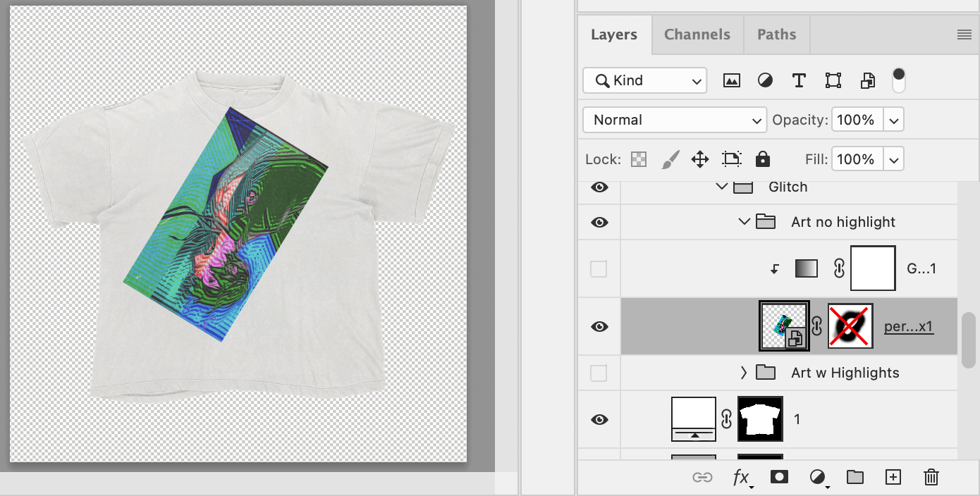The height and width of the screenshot is (496, 980).
Task: Filter layers by adjustment layers icon
Action: (765, 80)
